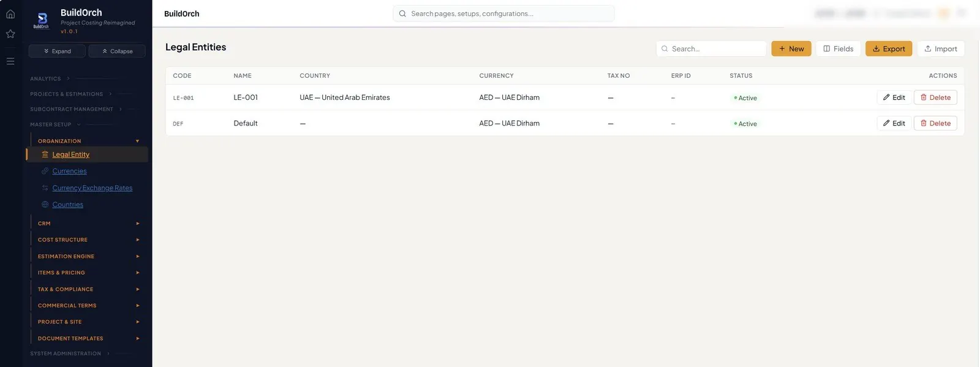Edit the LE-001 legal entity
The height and width of the screenshot is (367, 980).
point(894,97)
